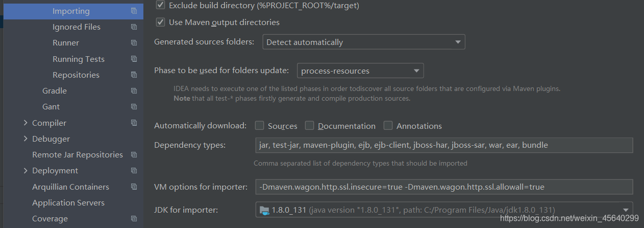Click the Generated sources folders label
Screen dimensions: 644x228
click(x=204, y=42)
